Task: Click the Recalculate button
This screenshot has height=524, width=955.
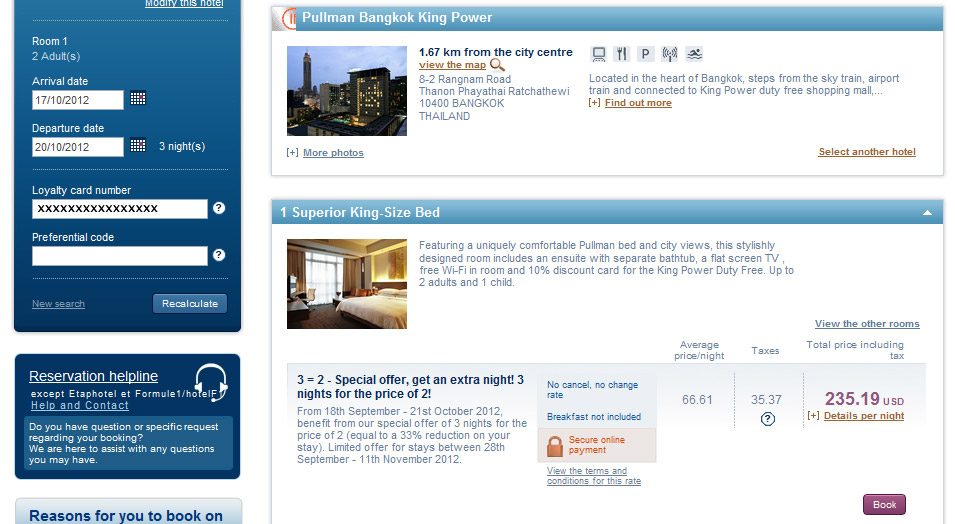Action: click(x=190, y=303)
